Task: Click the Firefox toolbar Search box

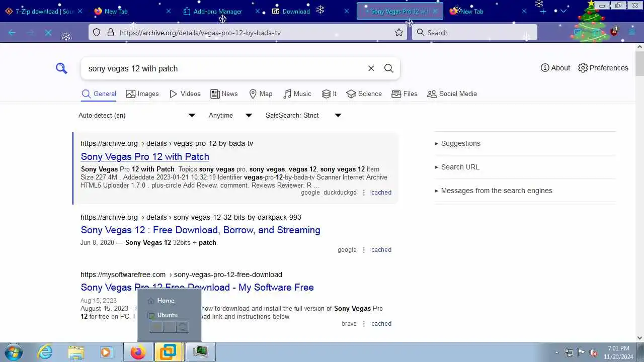Action: pos(474,33)
